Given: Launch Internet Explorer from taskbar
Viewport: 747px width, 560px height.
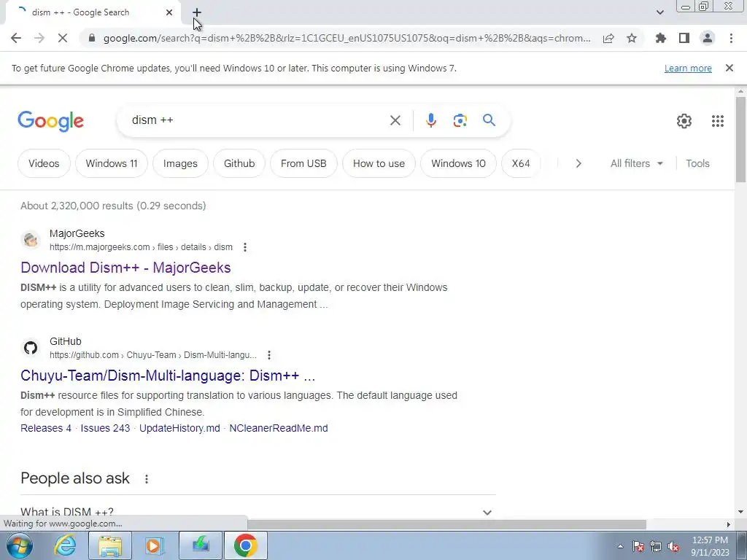Looking at the screenshot, I should [x=64, y=545].
